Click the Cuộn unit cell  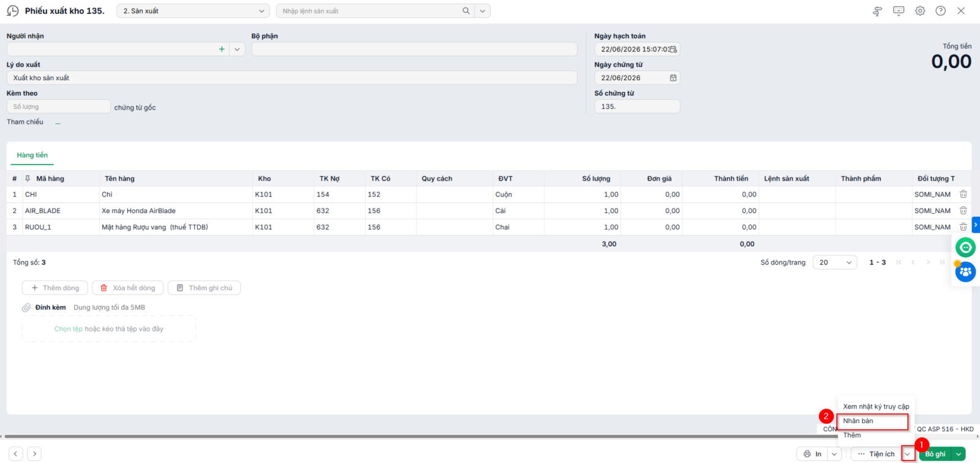[518, 195]
